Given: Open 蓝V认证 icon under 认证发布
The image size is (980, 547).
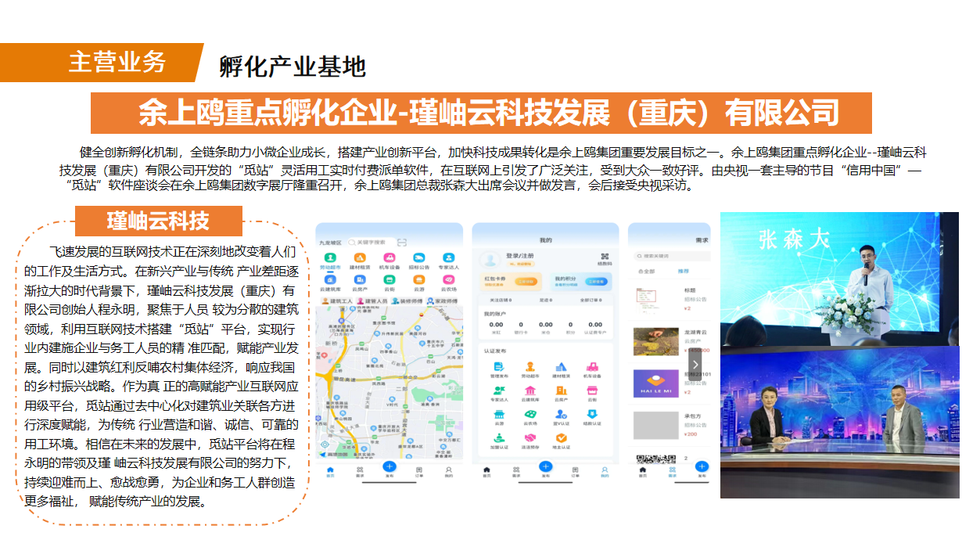Looking at the screenshot, I should [x=561, y=414].
